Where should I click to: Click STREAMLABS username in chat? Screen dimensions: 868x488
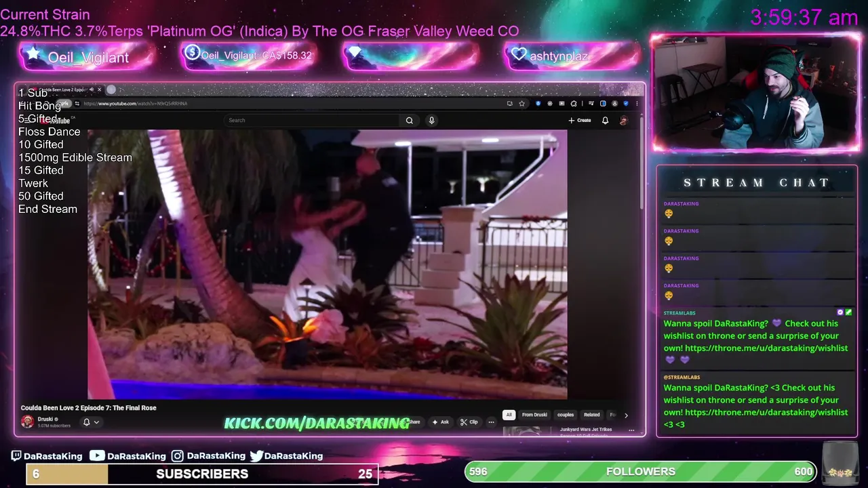679,313
